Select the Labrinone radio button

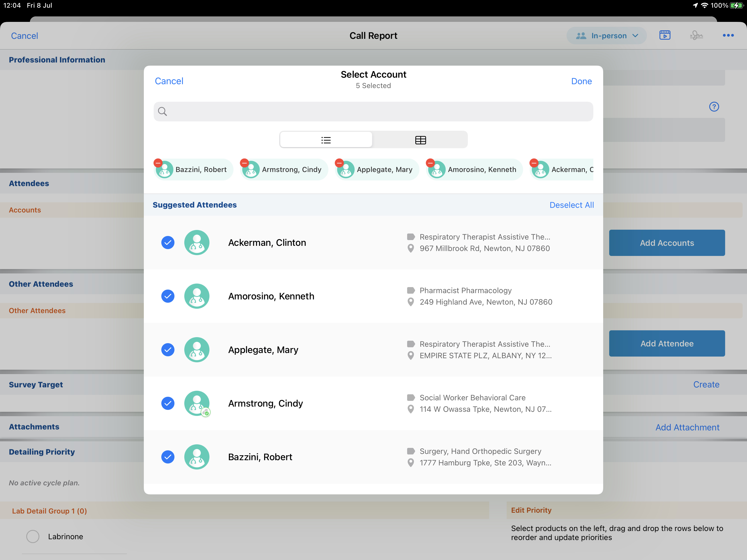[33, 536]
